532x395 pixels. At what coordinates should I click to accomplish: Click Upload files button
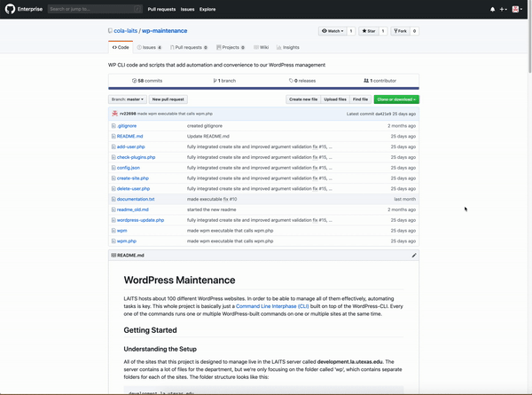[x=335, y=99]
